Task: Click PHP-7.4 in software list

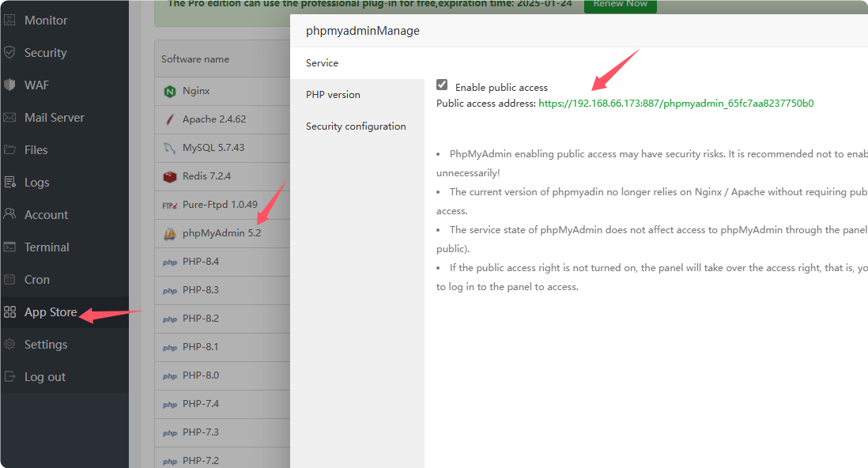Action: [x=200, y=404]
